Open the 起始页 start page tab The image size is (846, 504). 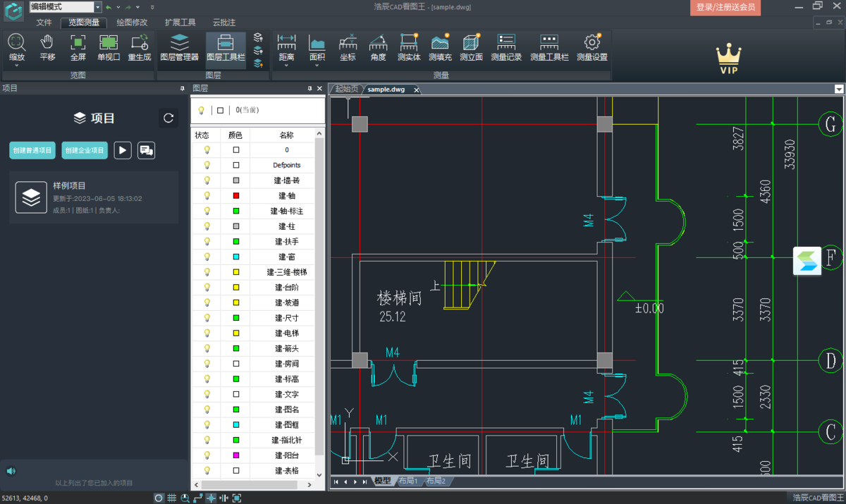tap(346, 90)
